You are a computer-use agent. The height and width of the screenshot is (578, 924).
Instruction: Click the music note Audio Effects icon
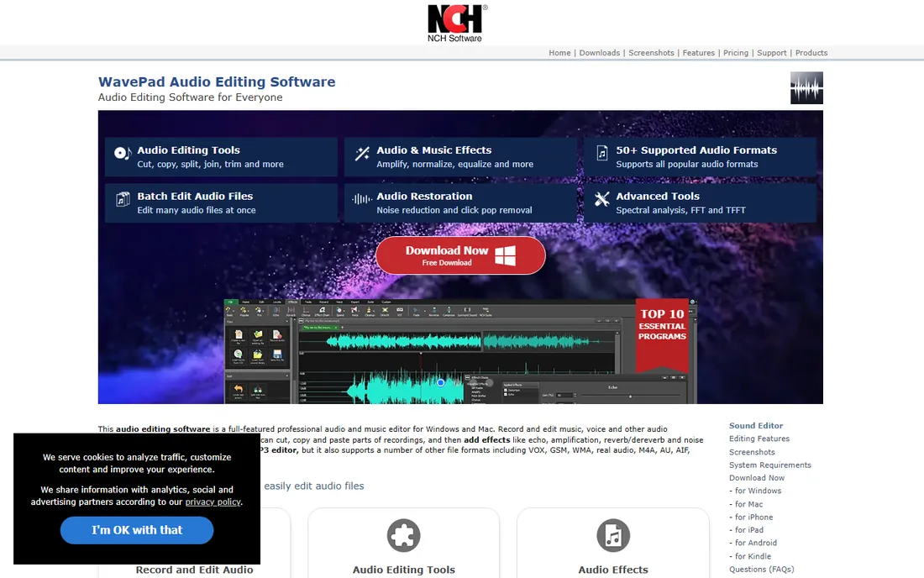pyautogui.click(x=613, y=536)
